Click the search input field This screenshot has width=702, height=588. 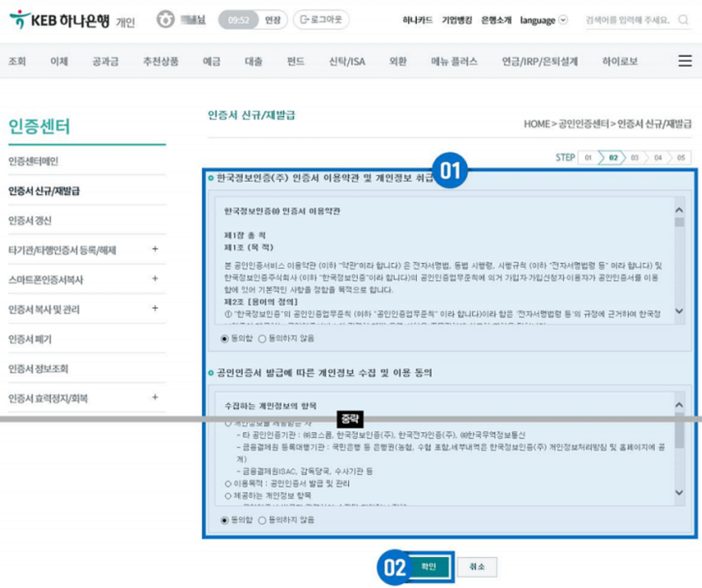coord(628,20)
